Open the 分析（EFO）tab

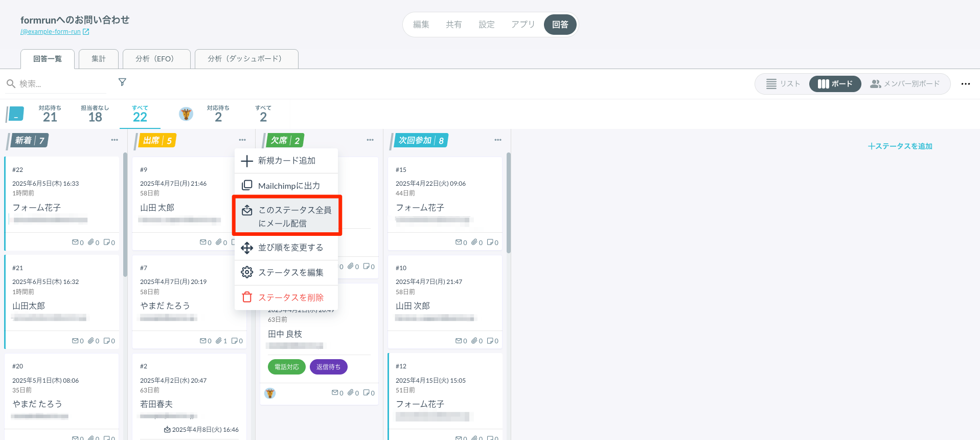coord(156,59)
